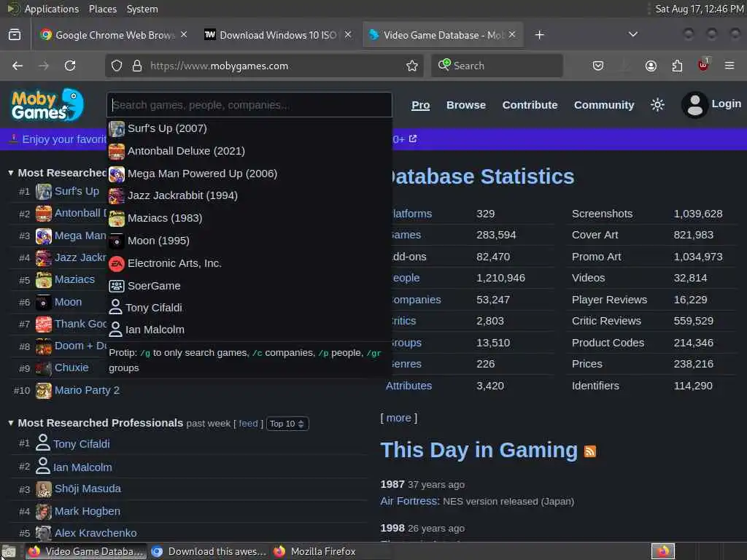The image size is (747, 560).
Task: Open the tracking protection shield icon
Action: point(117,66)
